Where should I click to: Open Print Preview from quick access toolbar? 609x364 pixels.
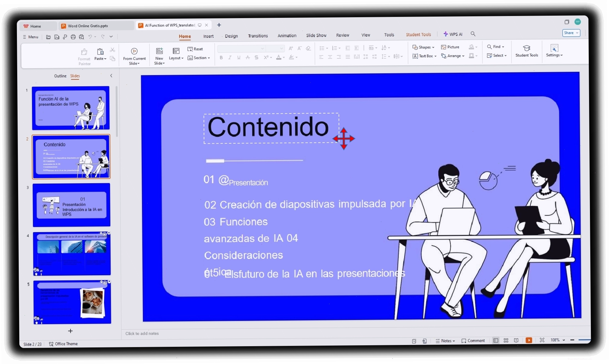pos(82,37)
